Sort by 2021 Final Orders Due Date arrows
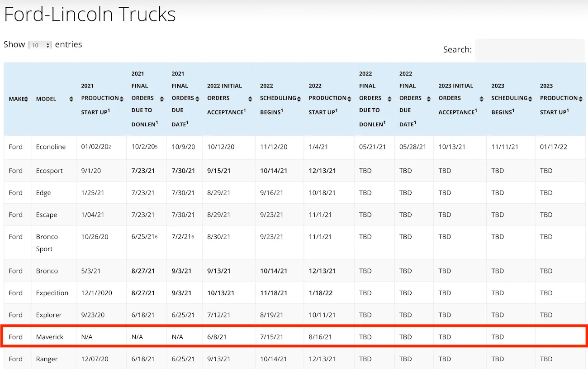 click(197, 98)
